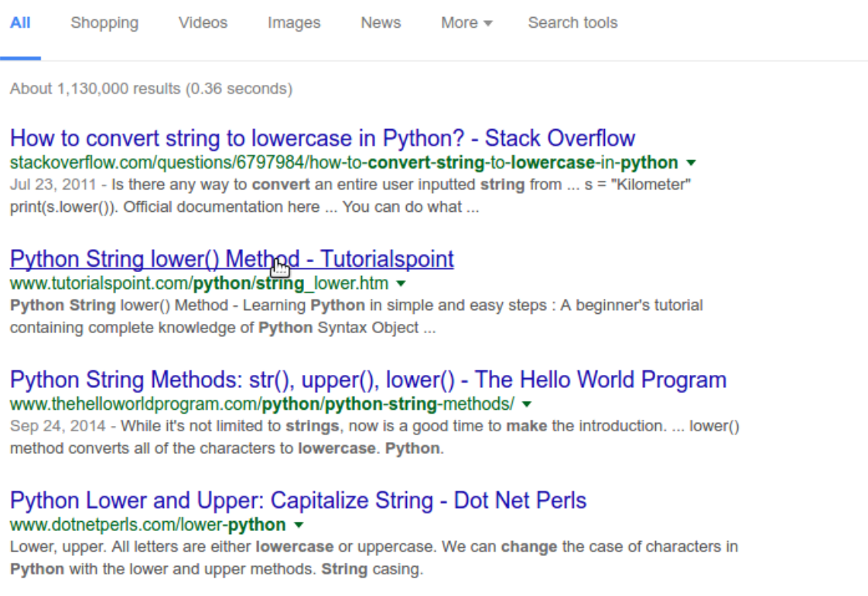Switch to the Images search tab
This screenshot has height=596, width=868.
click(293, 22)
